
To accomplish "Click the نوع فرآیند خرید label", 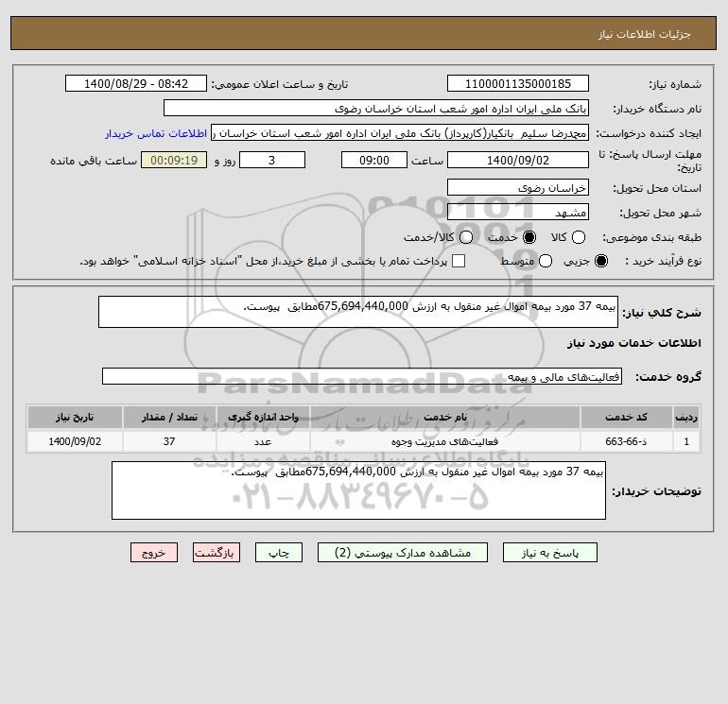I will [663, 261].
